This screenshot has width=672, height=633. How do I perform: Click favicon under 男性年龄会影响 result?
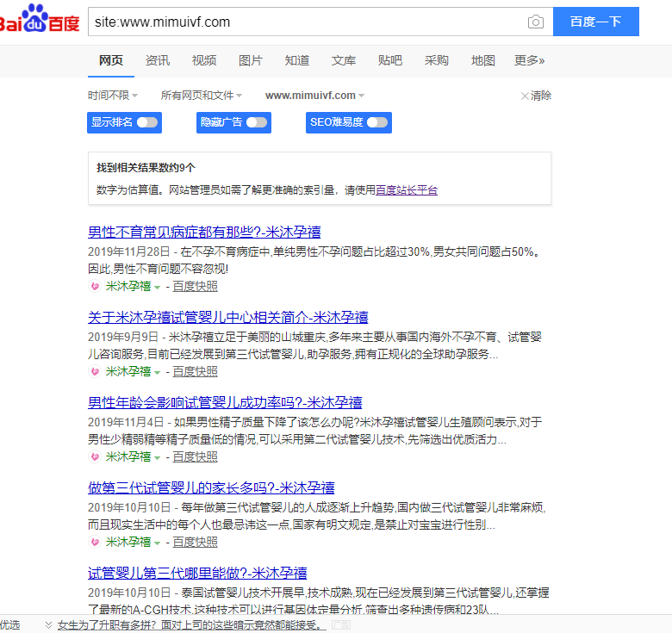[95, 456]
